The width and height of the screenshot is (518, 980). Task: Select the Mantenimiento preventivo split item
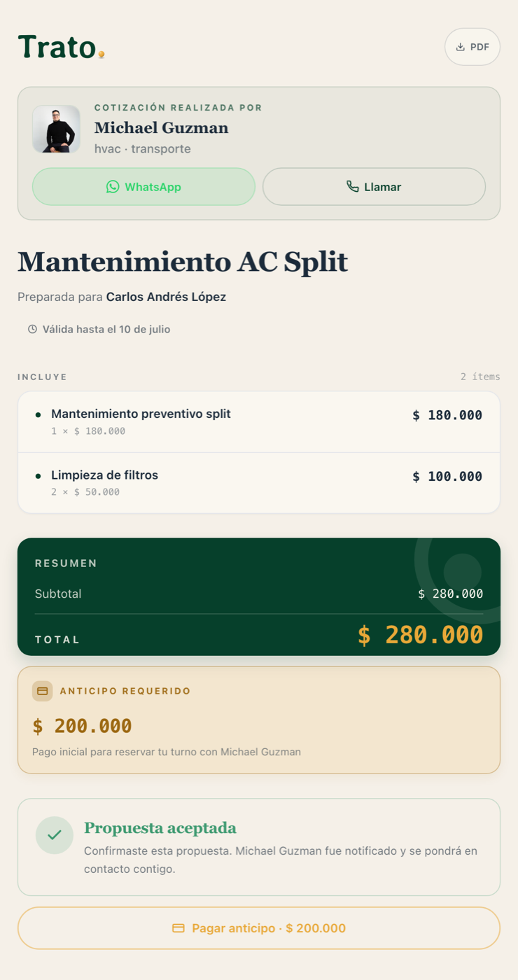coord(259,422)
